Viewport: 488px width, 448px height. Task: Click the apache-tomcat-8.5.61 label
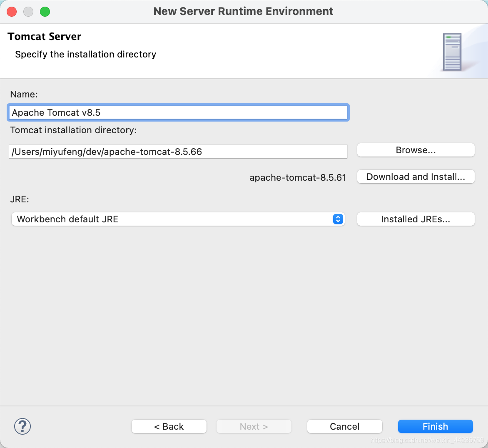(298, 177)
